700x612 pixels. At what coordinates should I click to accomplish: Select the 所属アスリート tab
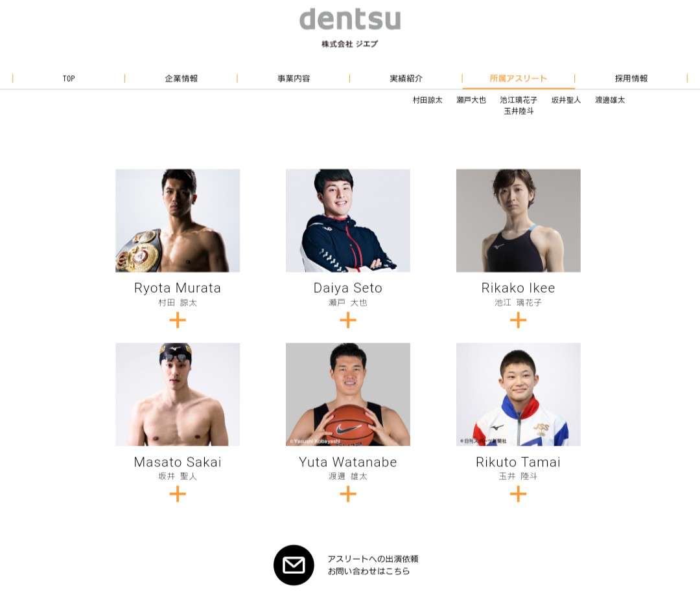[x=519, y=78]
